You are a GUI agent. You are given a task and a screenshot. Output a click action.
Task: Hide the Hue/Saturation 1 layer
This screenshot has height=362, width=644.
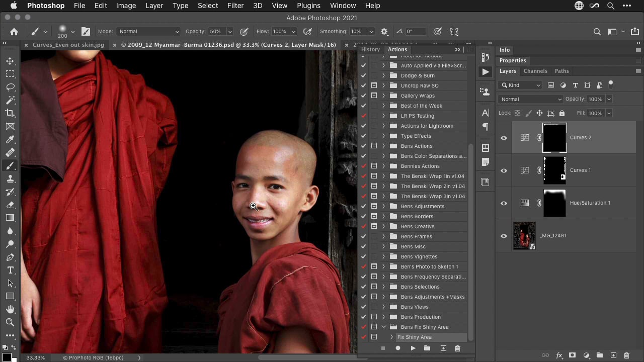(504, 203)
